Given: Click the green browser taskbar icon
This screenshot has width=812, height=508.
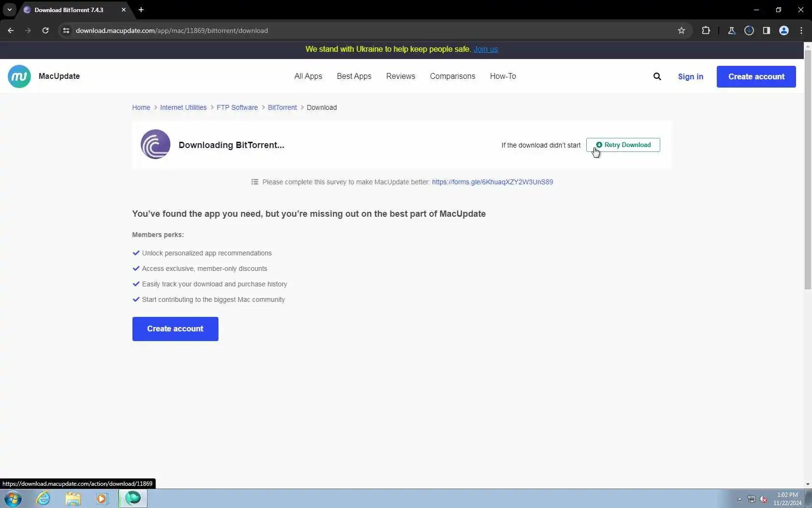Looking at the screenshot, I should point(133,498).
